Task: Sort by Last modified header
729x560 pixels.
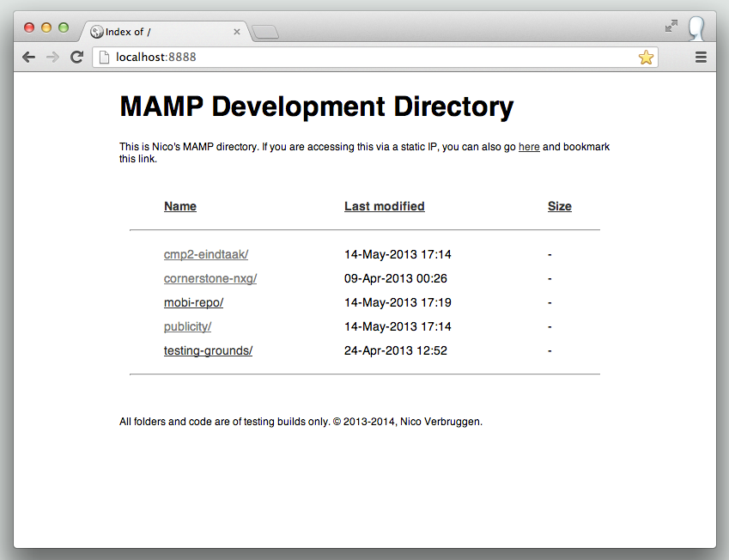Action: pos(385,206)
